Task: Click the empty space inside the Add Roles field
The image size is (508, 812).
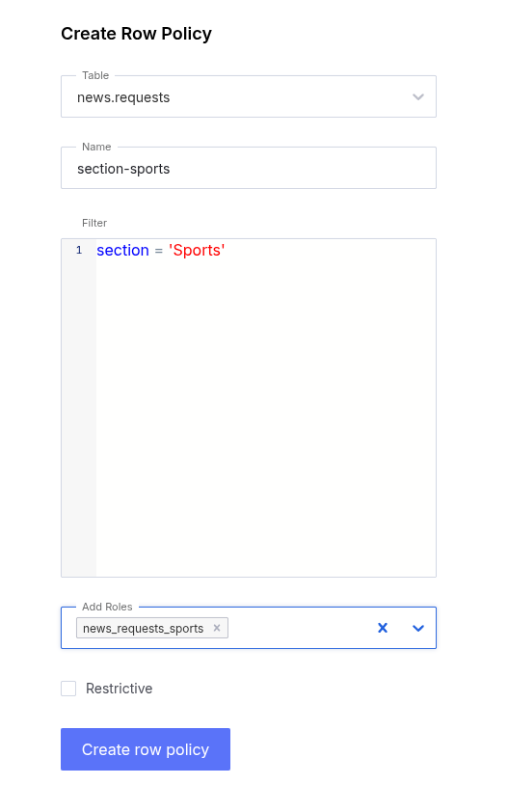Action: (x=301, y=628)
